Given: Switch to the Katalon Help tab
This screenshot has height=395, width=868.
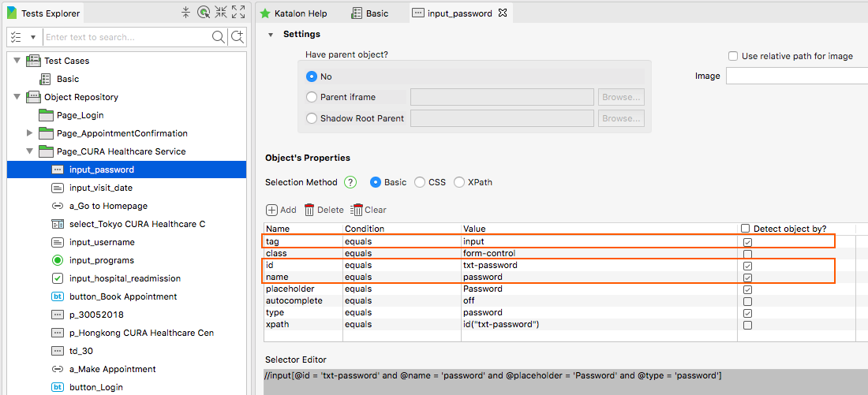Looking at the screenshot, I should (x=294, y=13).
